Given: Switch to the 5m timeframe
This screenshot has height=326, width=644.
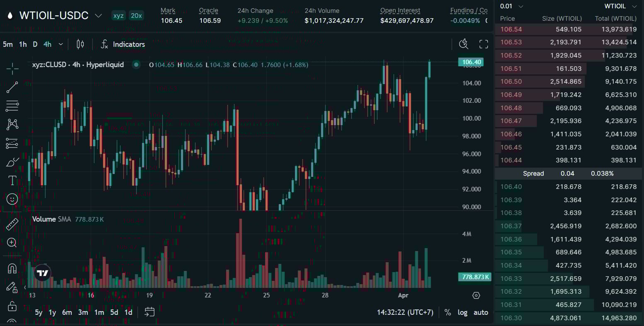Looking at the screenshot, I should click(x=7, y=44).
